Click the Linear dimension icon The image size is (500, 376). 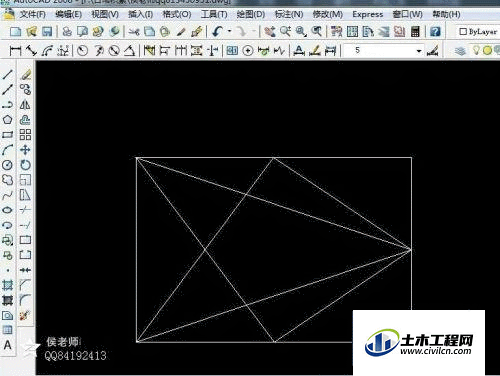15,51
